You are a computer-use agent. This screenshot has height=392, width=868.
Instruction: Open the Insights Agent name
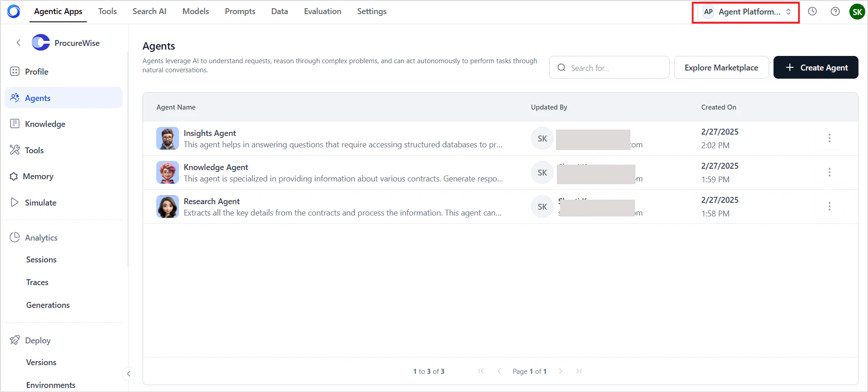pos(210,133)
